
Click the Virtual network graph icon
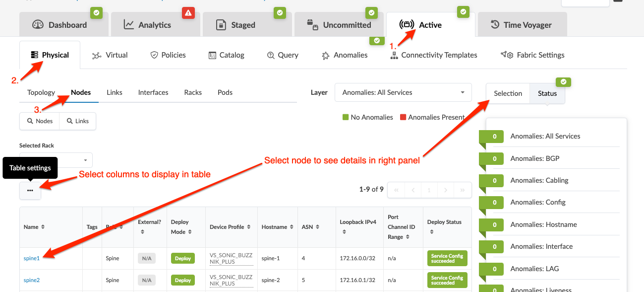point(97,56)
